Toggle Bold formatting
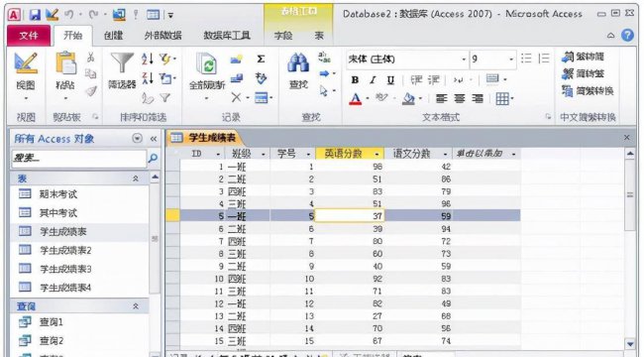The height and width of the screenshot is (357, 644). pyautogui.click(x=356, y=80)
